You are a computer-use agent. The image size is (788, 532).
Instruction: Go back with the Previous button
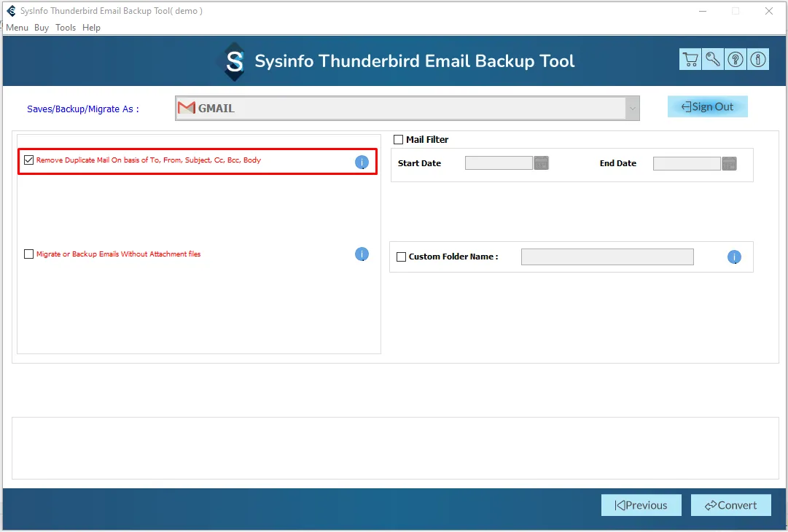click(641, 505)
